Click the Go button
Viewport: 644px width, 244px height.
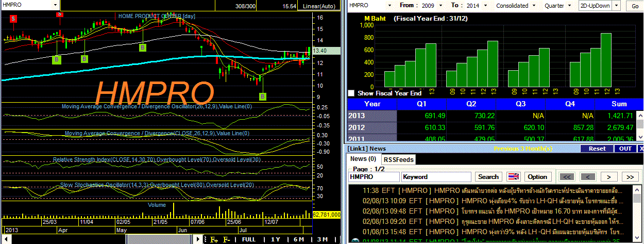click(x=634, y=6)
